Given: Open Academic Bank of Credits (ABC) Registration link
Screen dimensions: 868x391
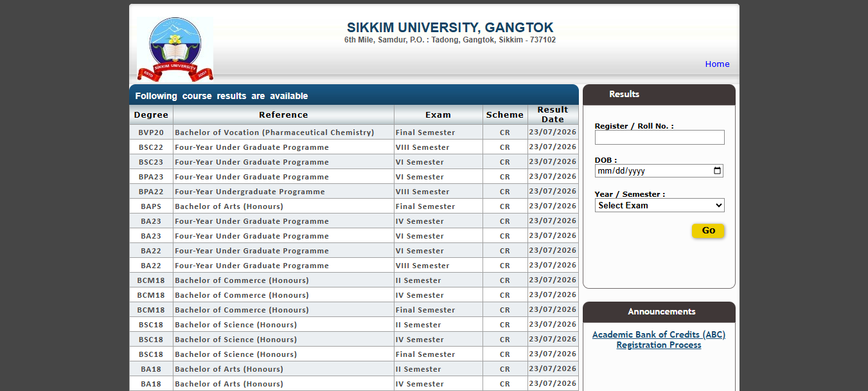Looking at the screenshot, I should click(659, 340).
